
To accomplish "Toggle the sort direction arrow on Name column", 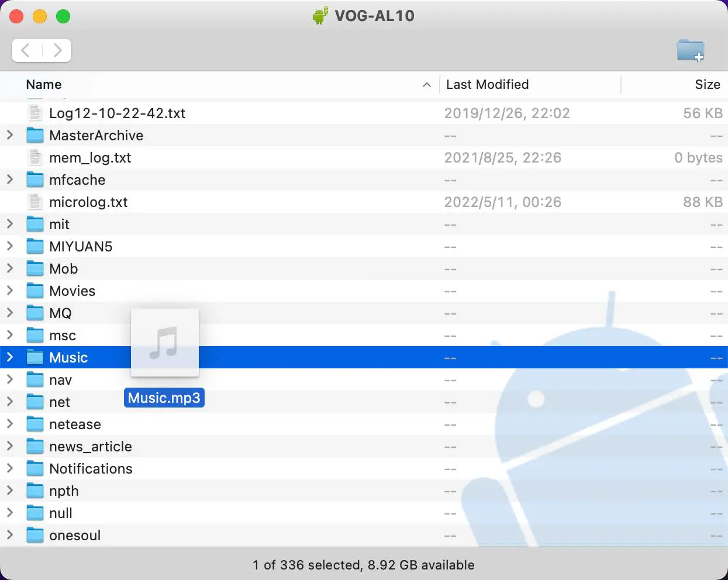I will pos(427,85).
